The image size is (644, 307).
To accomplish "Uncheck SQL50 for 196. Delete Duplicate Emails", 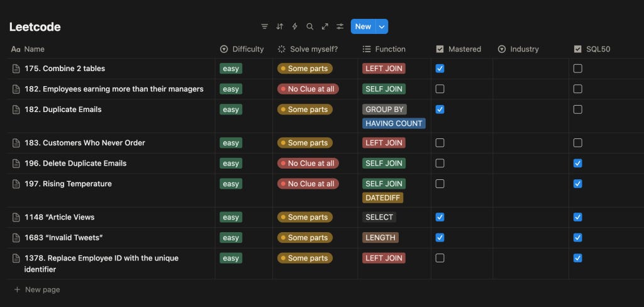I will (578, 164).
